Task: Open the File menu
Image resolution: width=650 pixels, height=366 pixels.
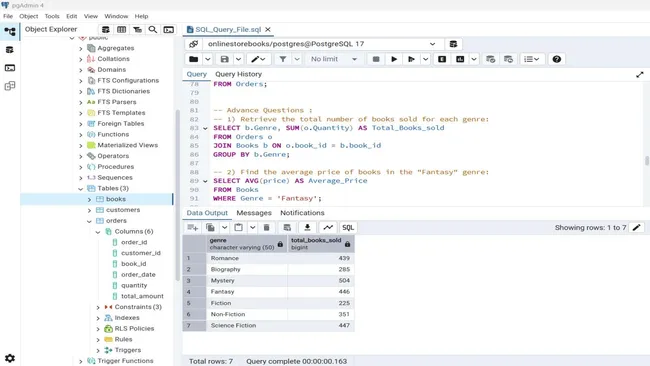Action: point(8,16)
